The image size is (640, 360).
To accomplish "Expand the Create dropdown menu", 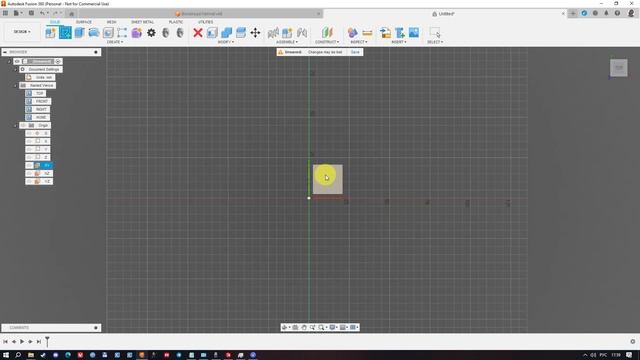I will [x=115, y=42].
